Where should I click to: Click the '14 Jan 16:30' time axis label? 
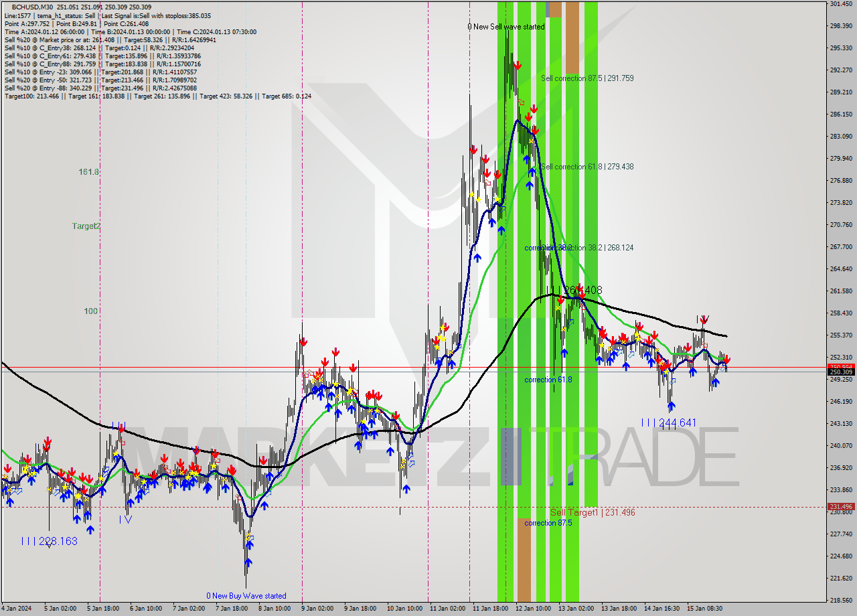tap(662, 609)
